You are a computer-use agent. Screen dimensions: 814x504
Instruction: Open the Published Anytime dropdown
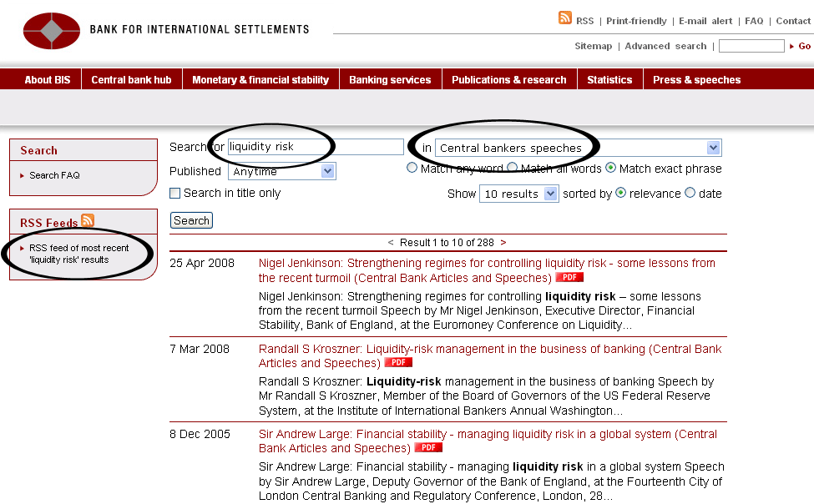[x=327, y=171]
